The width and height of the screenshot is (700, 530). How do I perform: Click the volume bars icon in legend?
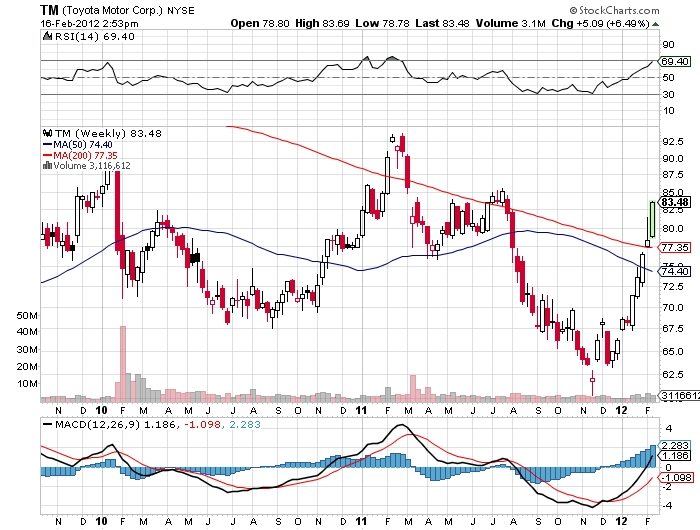[x=47, y=166]
